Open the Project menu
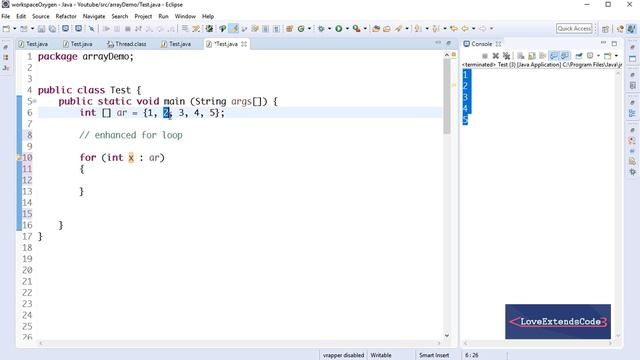Screen dimensions: 640x360 pos(143,16)
